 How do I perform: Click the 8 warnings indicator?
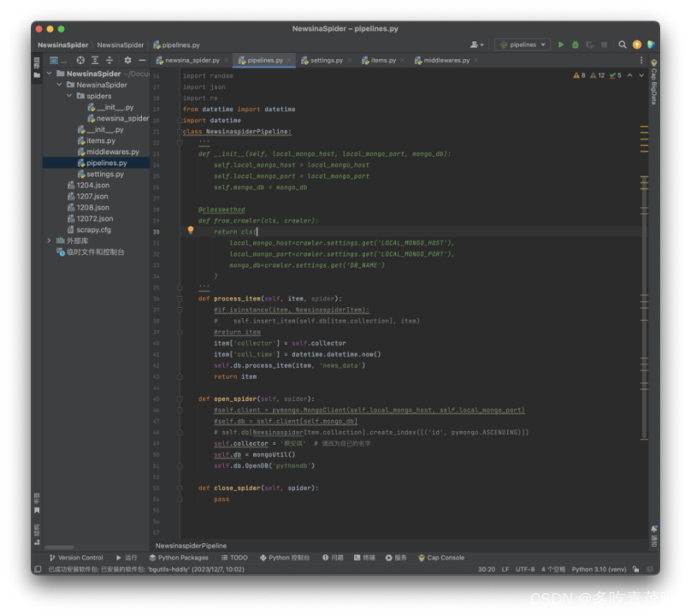tap(579, 75)
